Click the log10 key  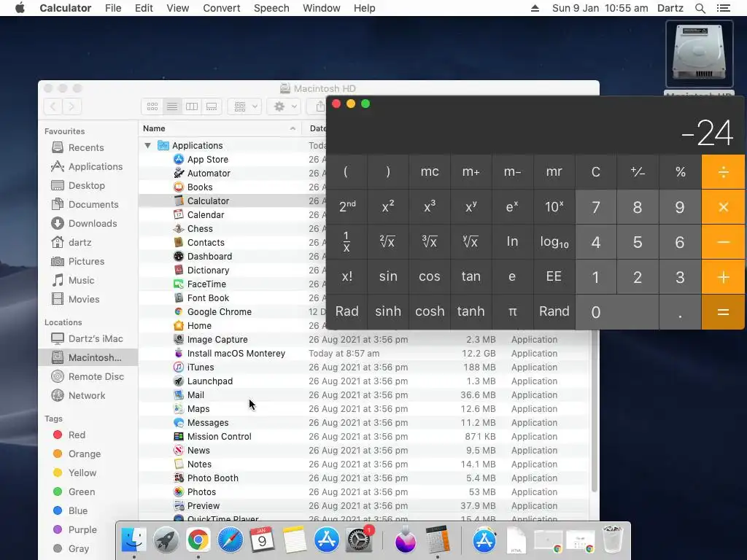(x=554, y=242)
